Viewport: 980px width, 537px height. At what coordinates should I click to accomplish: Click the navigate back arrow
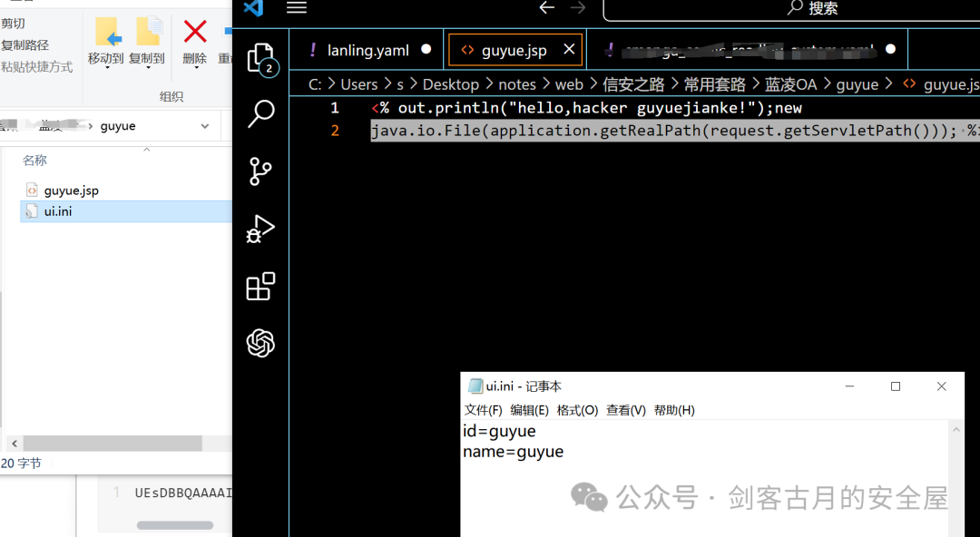pos(546,8)
